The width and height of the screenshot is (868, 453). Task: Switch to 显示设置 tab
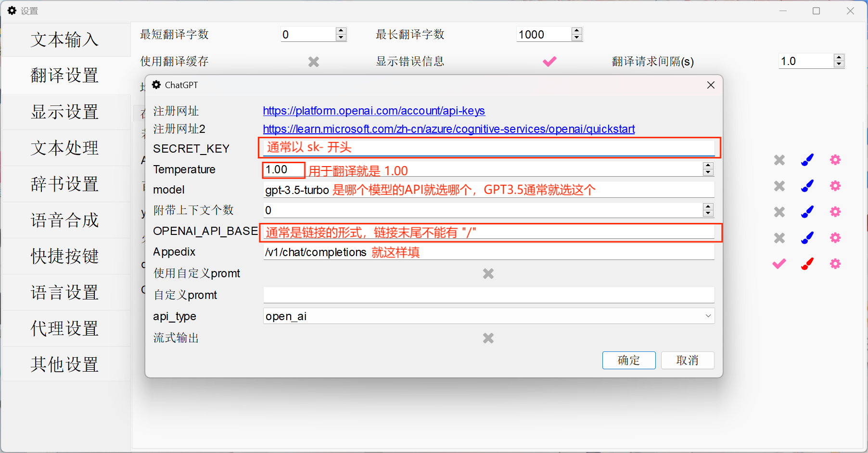point(65,112)
